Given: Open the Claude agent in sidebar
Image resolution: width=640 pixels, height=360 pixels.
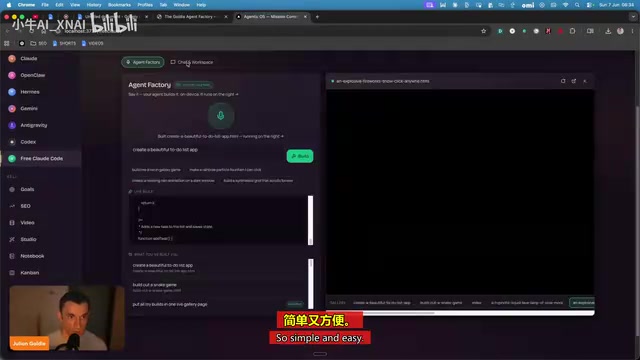Looking at the screenshot, I should [x=29, y=59].
